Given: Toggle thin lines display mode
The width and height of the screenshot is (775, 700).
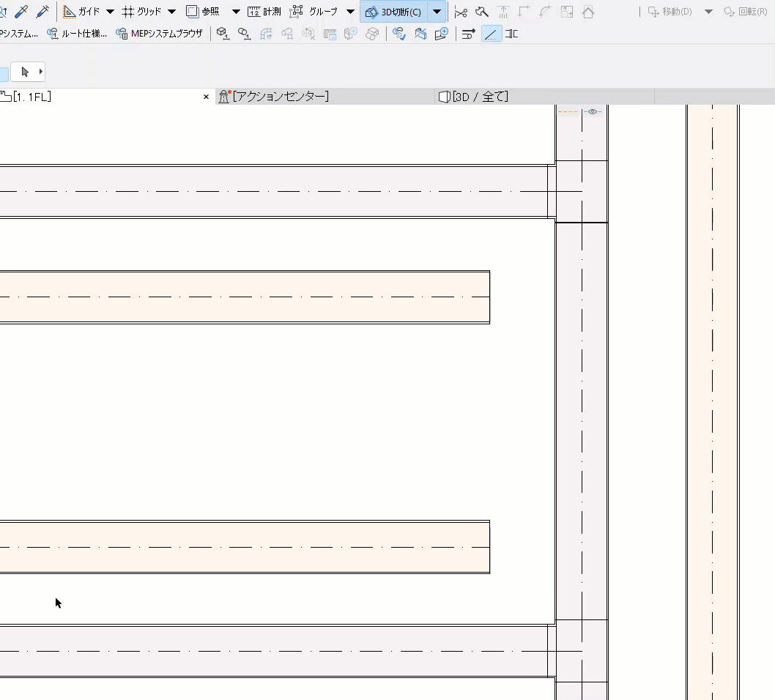Looking at the screenshot, I should (492, 33).
